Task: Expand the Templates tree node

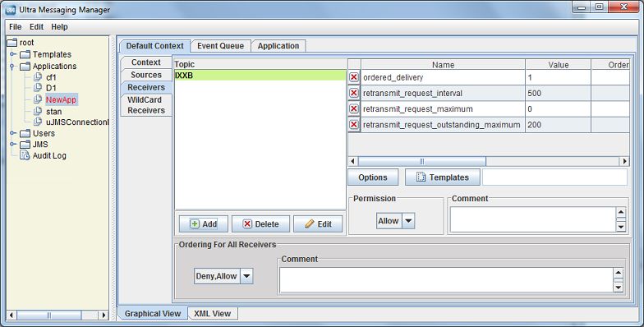Action: pyautogui.click(x=13, y=54)
